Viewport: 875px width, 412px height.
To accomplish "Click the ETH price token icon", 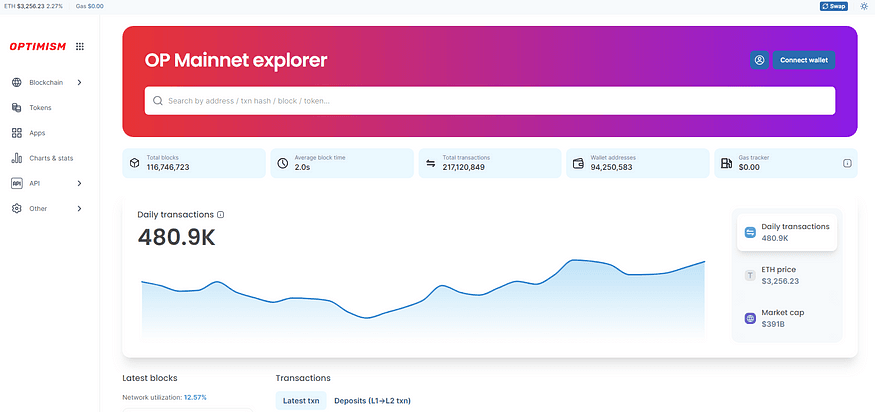I will 751,275.
